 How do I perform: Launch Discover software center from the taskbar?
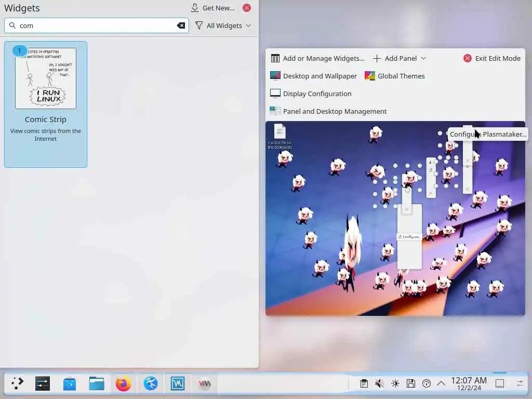[70, 384]
